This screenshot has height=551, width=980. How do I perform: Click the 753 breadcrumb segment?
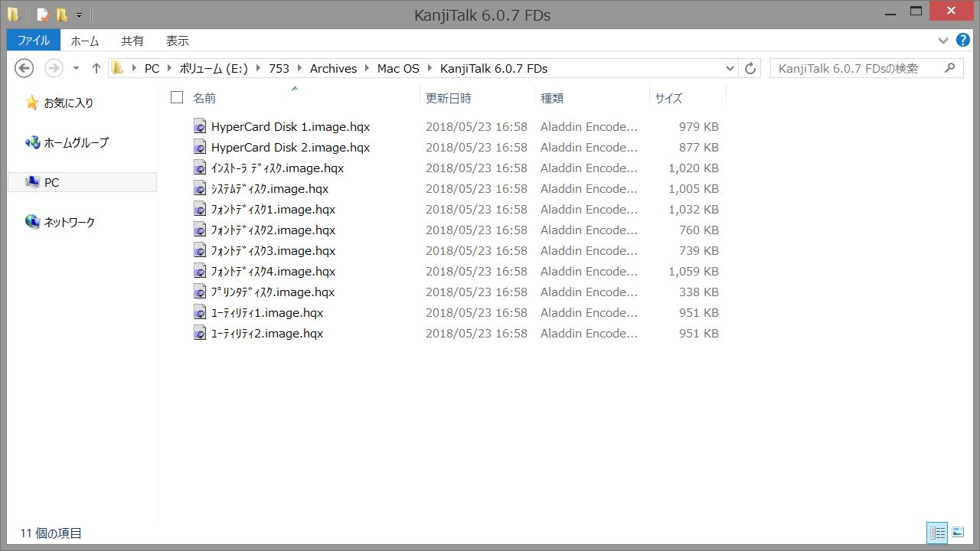(279, 68)
